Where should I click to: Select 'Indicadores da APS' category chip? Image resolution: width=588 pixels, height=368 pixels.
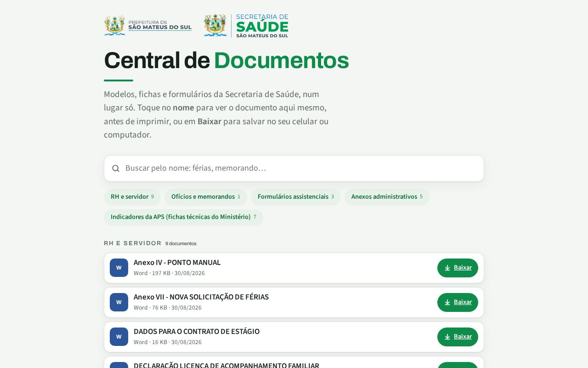point(183,217)
